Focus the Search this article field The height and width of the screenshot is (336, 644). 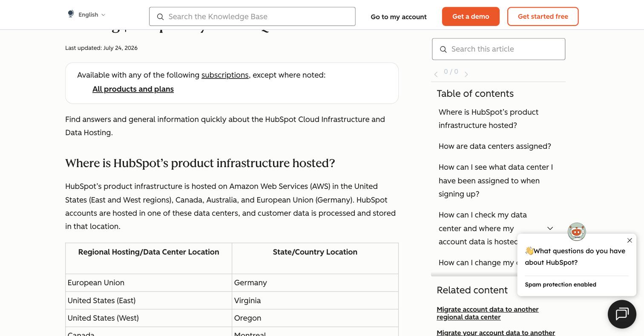pyautogui.click(x=498, y=49)
